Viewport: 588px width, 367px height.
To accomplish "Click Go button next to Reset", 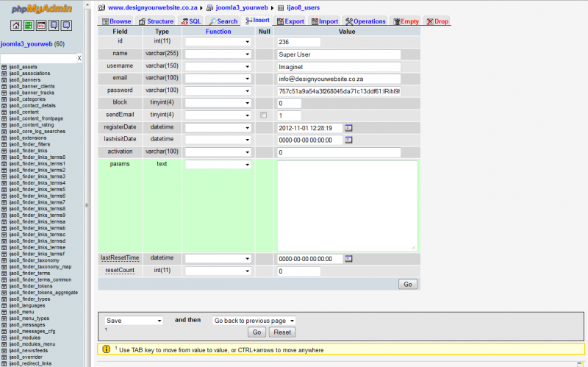I will pyautogui.click(x=257, y=332).
